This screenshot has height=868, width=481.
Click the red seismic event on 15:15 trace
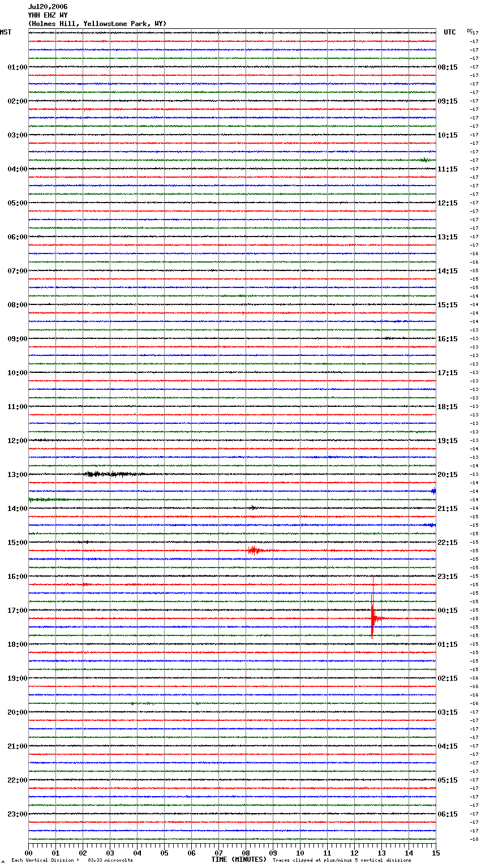[x=255, y=550]
